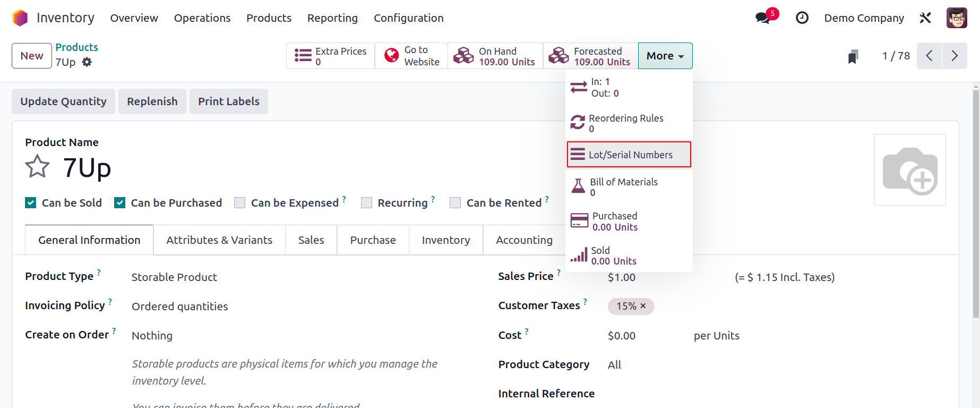Click the 1 / 78 record pager
This screenshot has width=980, height=408.
tap(896, 56)
